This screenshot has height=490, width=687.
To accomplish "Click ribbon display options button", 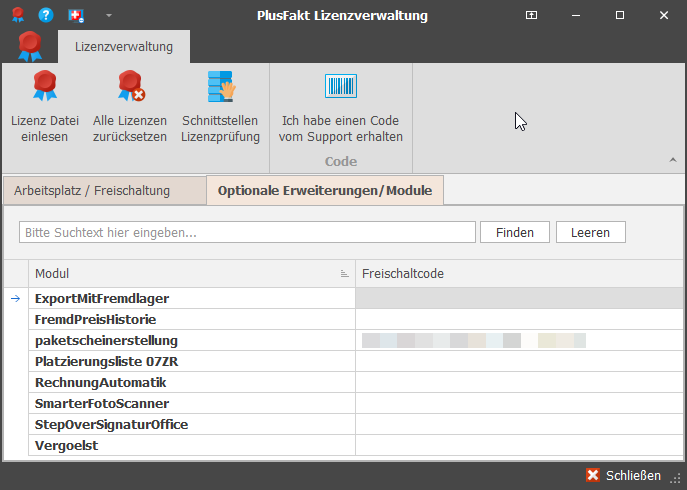I will pos(531,15).
